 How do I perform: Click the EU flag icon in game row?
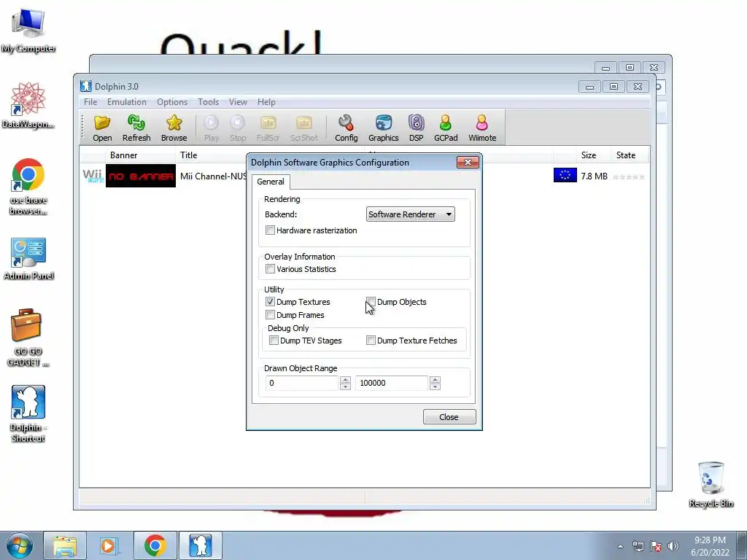click(565, 175)
